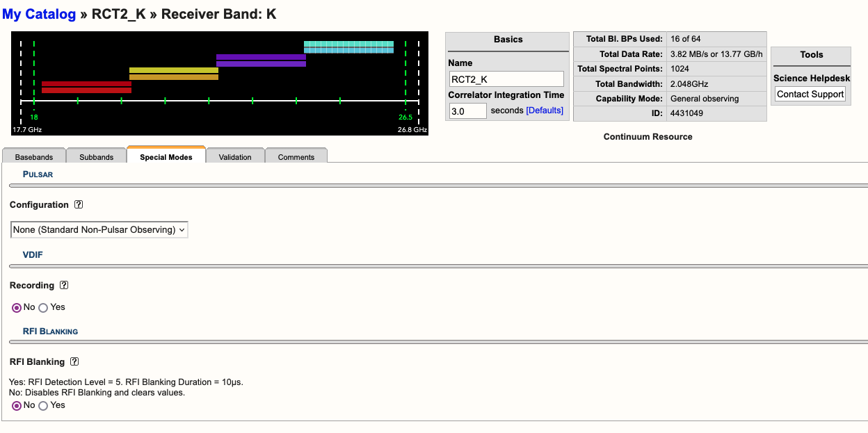Open the Comments tab
This screenshot has width=868, height=433.
tap(296, 157)
